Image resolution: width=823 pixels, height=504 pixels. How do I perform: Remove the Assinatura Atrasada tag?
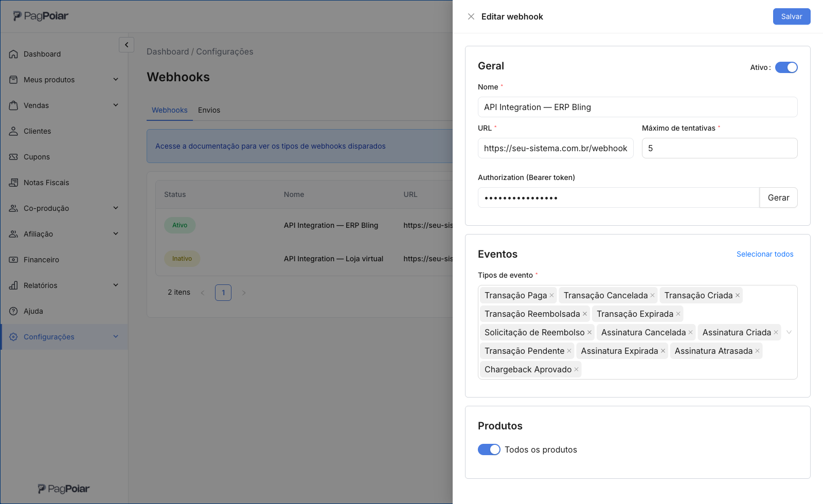coord(757,351)
